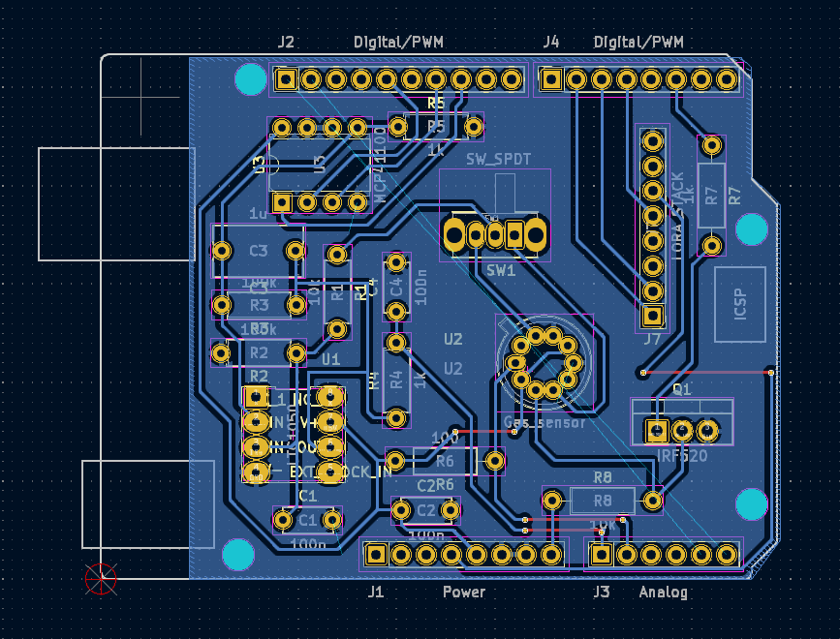Click the IRF520 value text
Screen dimensions: 840x639
682,456
